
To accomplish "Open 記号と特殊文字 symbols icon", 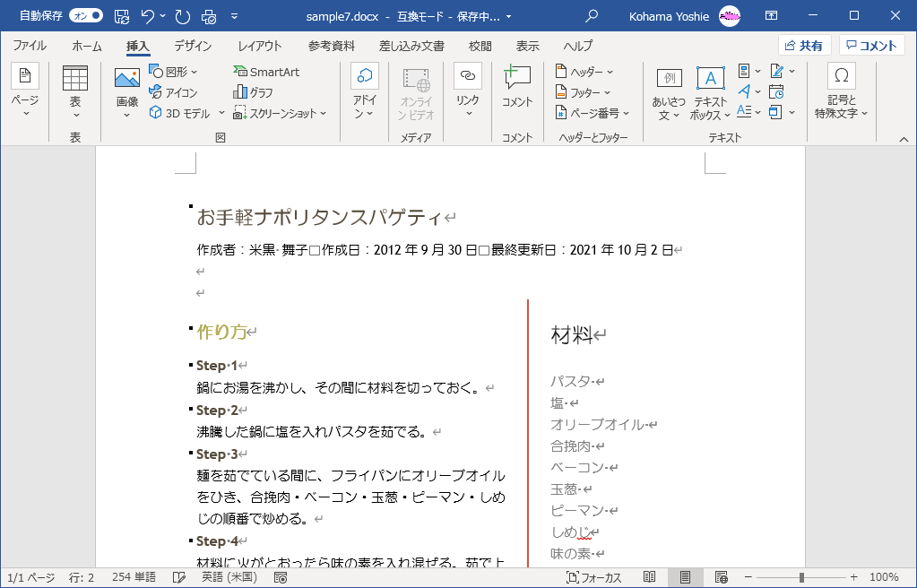I will (841, 90).
